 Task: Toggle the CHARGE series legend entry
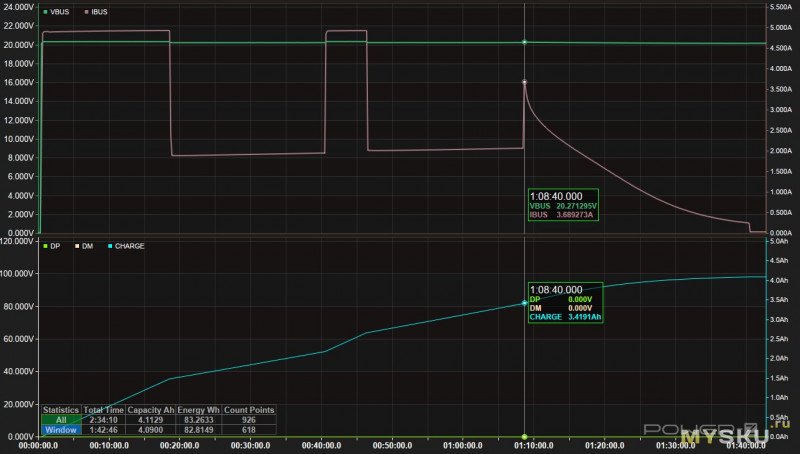(126, 245)
